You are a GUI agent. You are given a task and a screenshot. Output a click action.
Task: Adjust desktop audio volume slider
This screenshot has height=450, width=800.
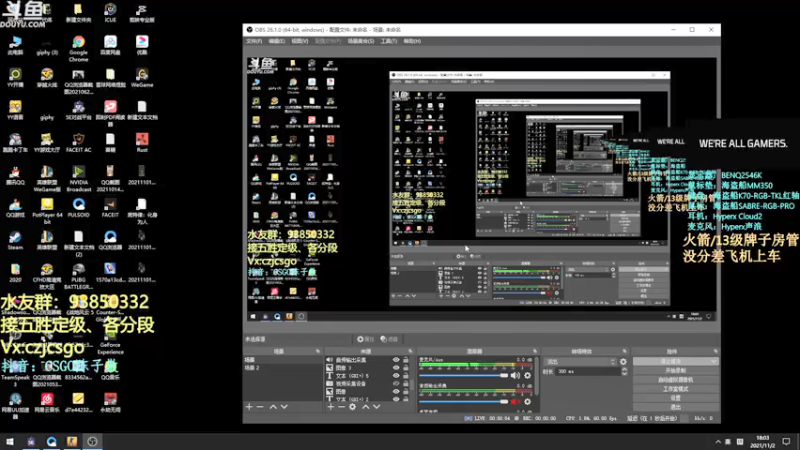click(464, 402)
